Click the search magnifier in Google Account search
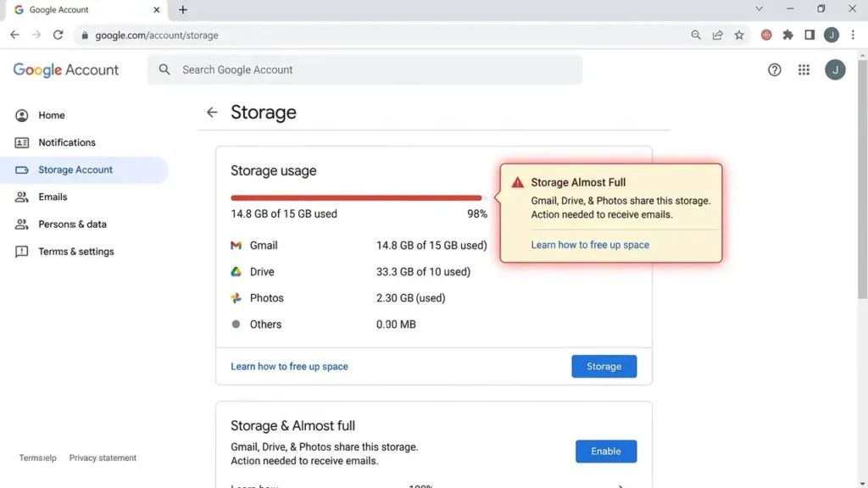Viewport: 868px width, 488px height. pyautogui.click(x=164, y=69)
